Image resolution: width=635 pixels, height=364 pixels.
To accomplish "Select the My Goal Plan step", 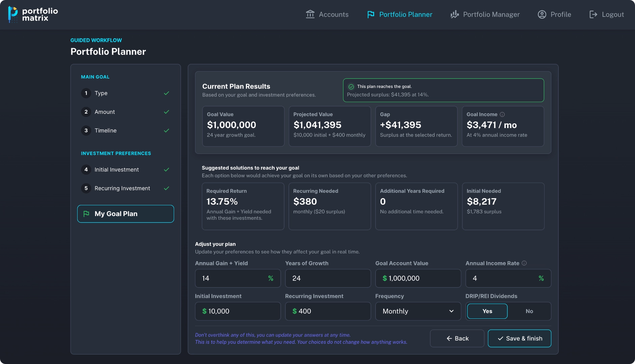I will pyautogui.click(x=126, y=214).
